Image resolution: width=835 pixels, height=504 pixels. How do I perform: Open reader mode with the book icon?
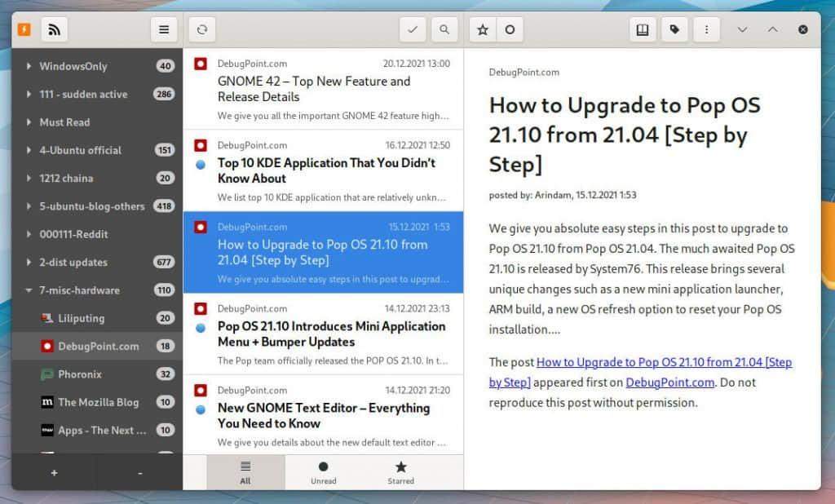pyautogui.click(x=643, y=29)
